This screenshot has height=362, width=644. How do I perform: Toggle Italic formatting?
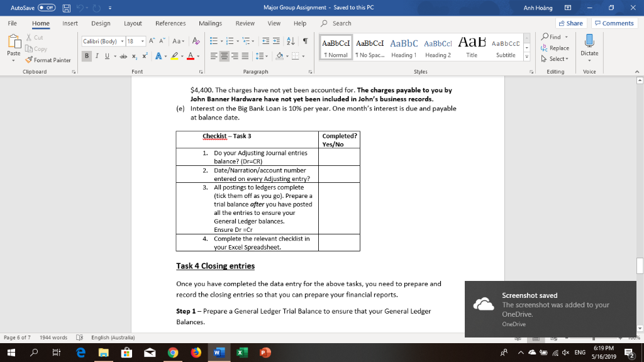coord(97,56)
